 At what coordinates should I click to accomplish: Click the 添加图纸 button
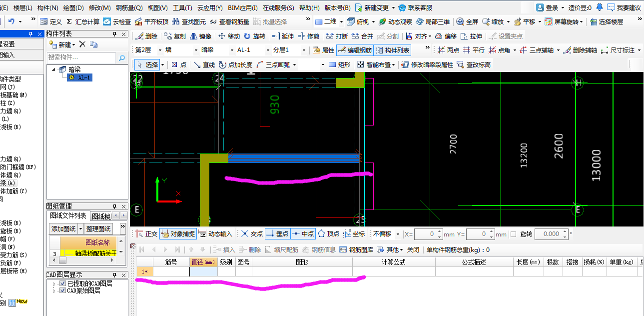[x=63, y=228]
